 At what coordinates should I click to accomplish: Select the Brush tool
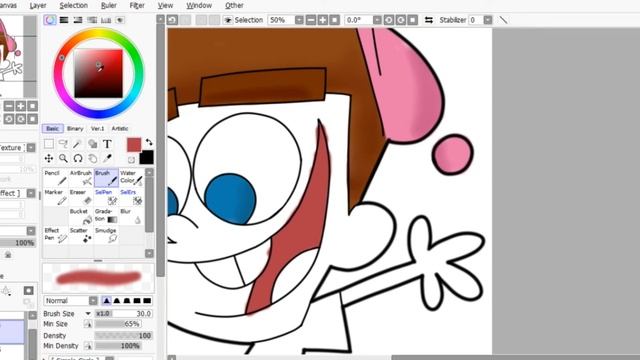click(x=106, y=178)
